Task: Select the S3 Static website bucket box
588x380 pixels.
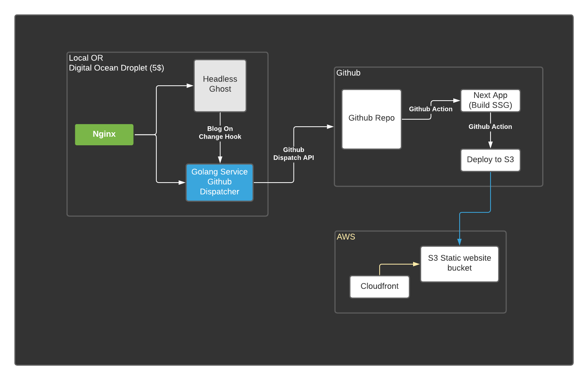Action: tap(459, 263)
